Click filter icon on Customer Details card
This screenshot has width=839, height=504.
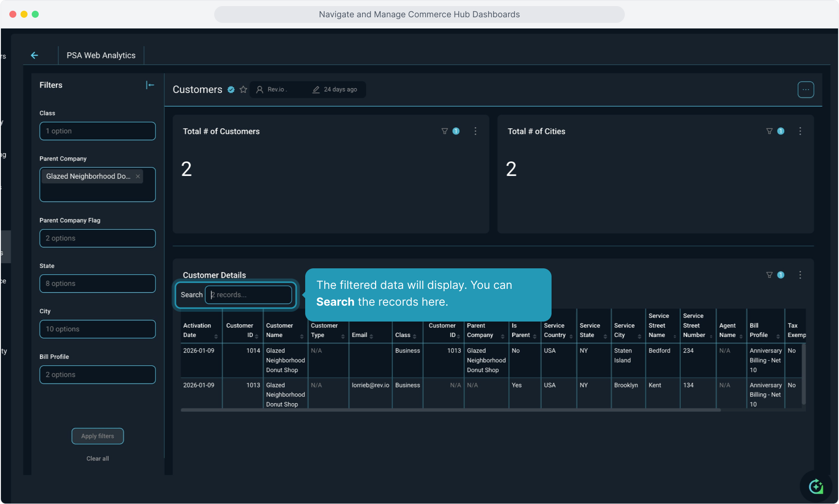pyautogui.click(x=769, y=275)
